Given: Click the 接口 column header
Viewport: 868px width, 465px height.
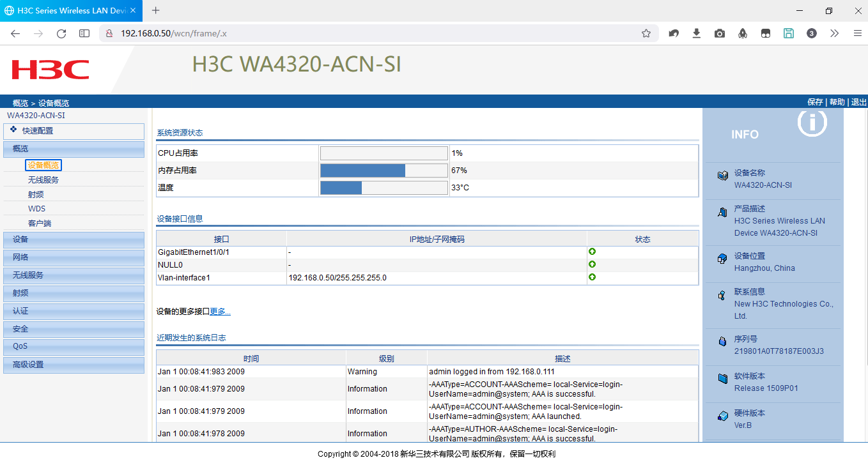Looking at the screenshot, I should pos(221,240).
